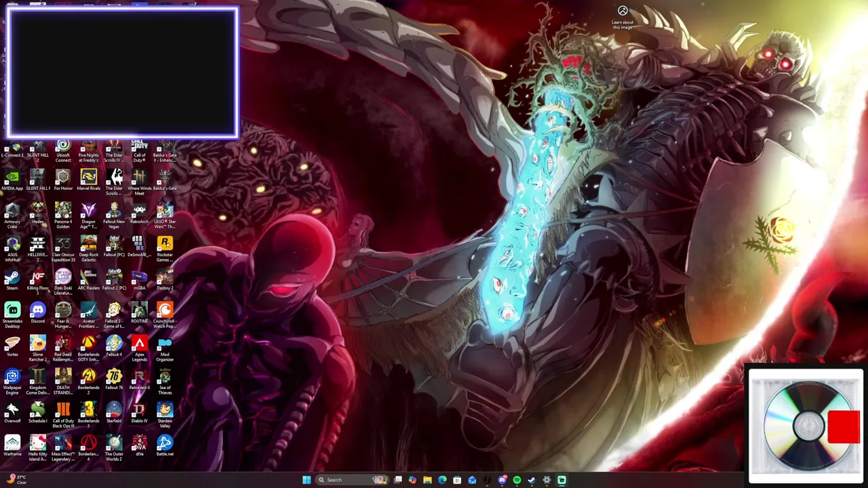This screenshot has height=488, width=868.
Task: Select the Fallout New Vegas icon
Action: tap(114, 216)
